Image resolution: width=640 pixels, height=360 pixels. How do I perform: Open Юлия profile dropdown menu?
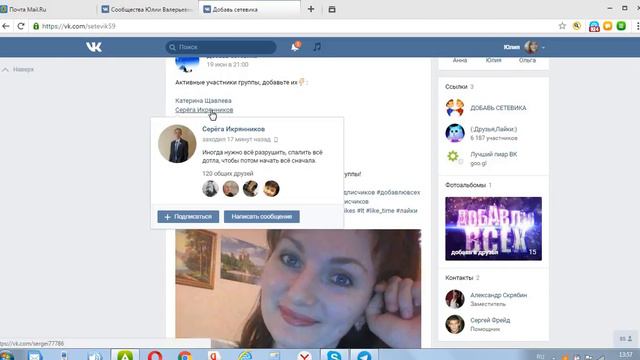[524, 47]
